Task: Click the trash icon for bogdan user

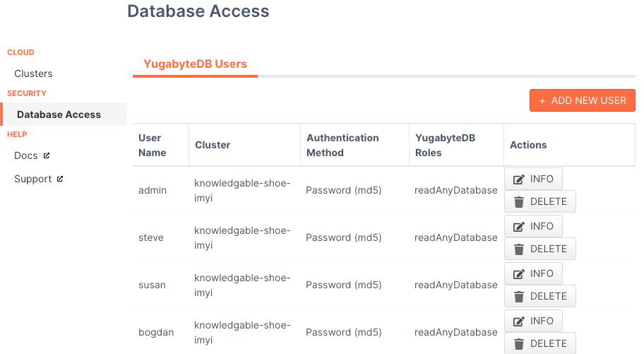Action: pyautogui.click(x=519, y=343)
